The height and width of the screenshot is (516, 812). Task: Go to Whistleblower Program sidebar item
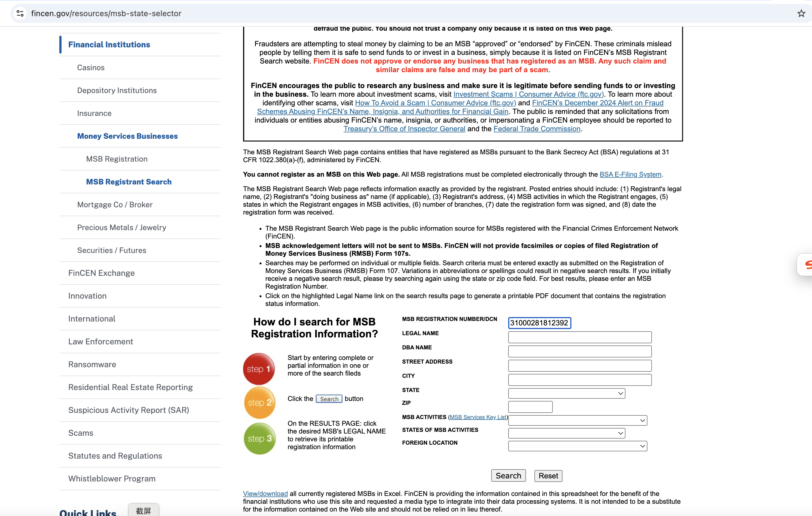[112, 479]
